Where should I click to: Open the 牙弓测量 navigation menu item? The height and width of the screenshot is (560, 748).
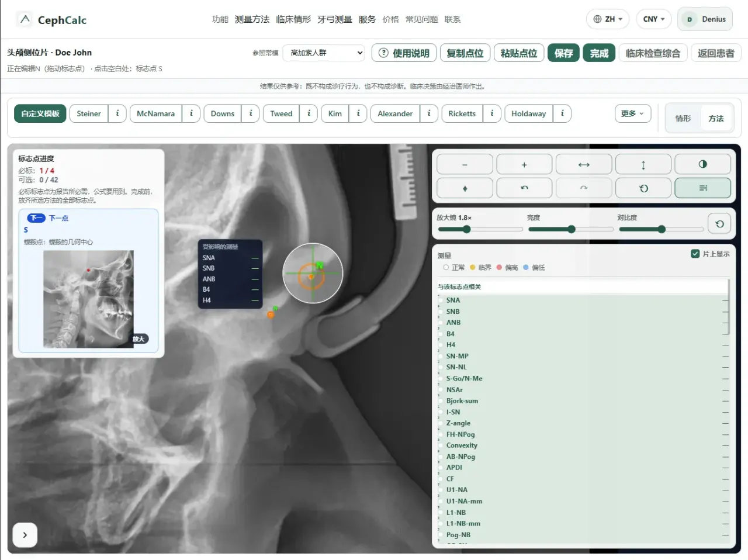coord(335,19)
